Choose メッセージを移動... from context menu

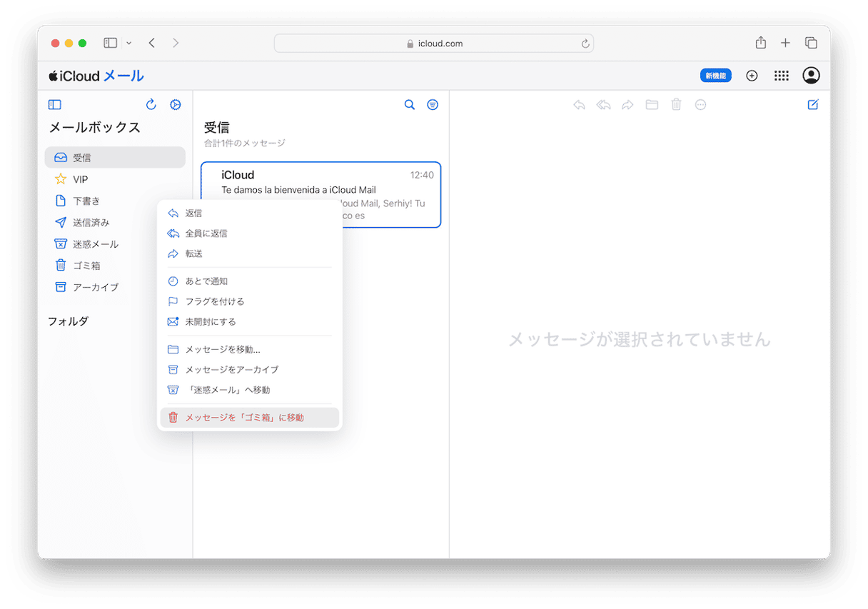(x=249, y=349)
